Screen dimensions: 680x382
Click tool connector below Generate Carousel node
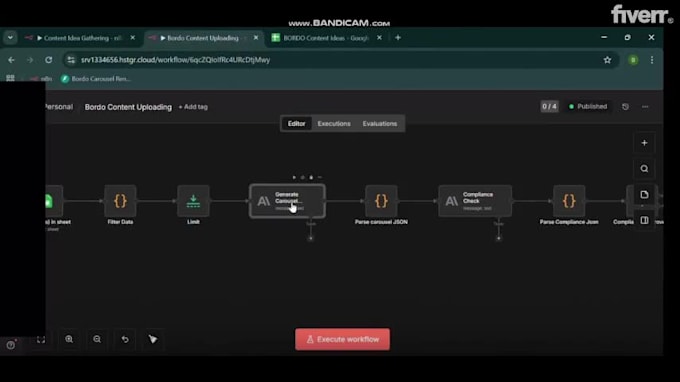coord(311,238)
